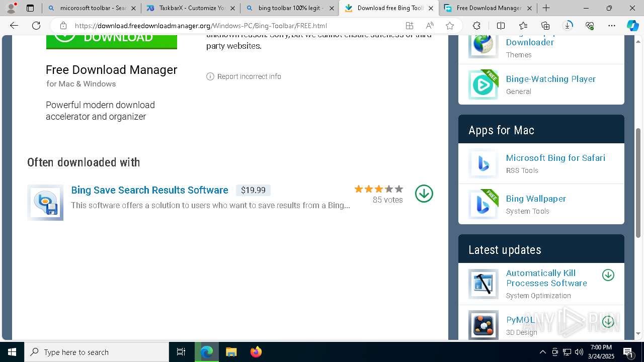Close the TaskbarX tab
The width and height of the screenshot is (644, 362).
(x=232, y=8)
